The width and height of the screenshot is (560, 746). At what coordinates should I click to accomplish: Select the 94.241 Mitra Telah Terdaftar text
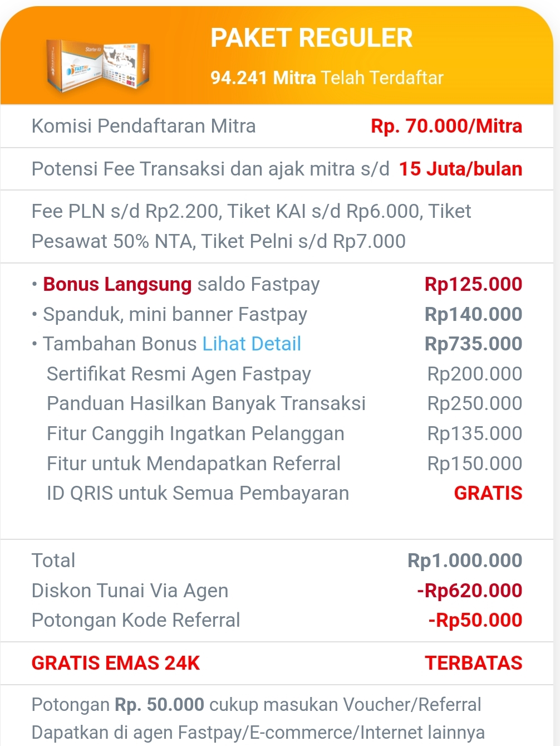tap(327, 77)
